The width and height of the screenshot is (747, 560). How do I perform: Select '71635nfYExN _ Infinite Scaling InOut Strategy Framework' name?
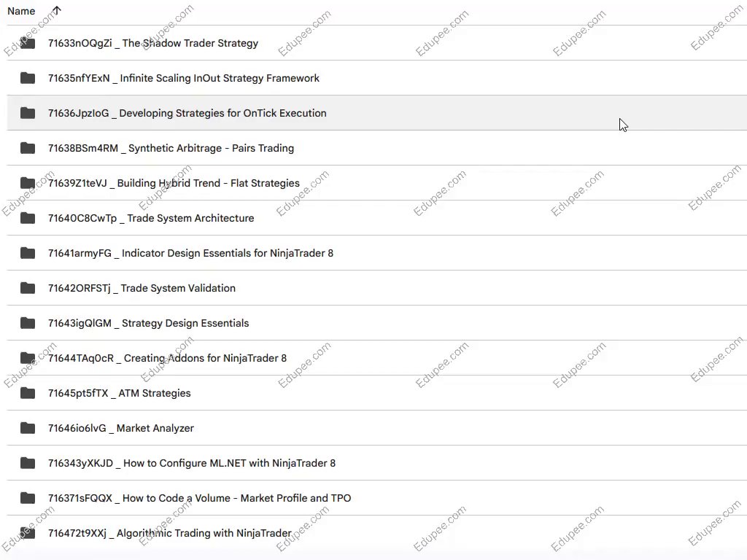[183, 78]
